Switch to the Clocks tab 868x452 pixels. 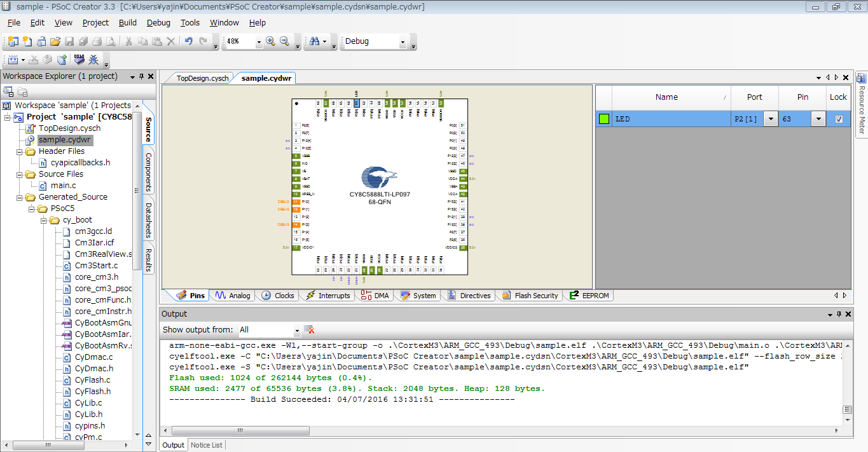tap(278, 296)
